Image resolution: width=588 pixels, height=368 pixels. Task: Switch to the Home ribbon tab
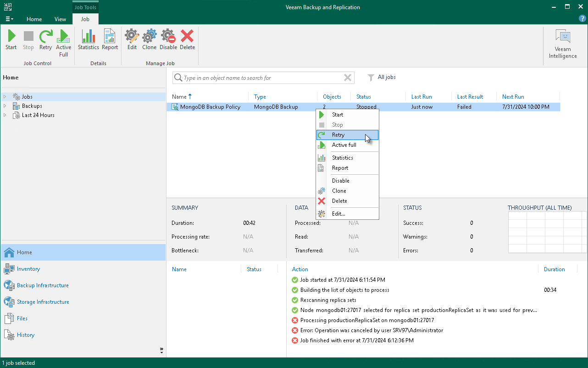[x=34, y=19]
